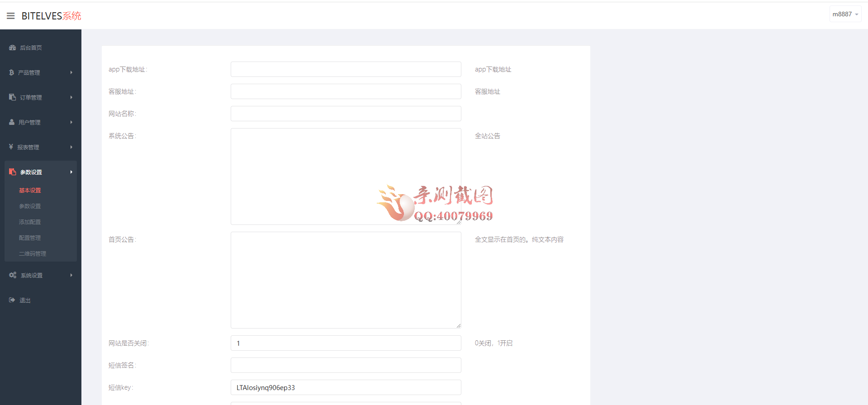
Task: Click the dashboard icon beside 后台首页
Action: [x=12, y=48]
